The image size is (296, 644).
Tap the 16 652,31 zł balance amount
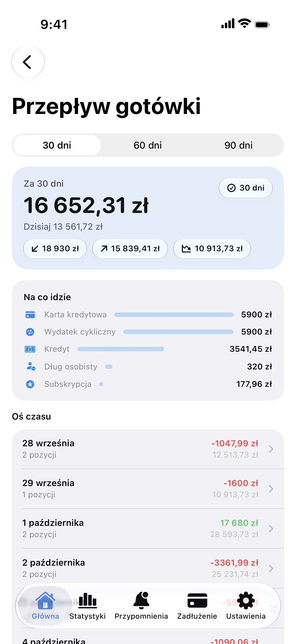point(86,206)
